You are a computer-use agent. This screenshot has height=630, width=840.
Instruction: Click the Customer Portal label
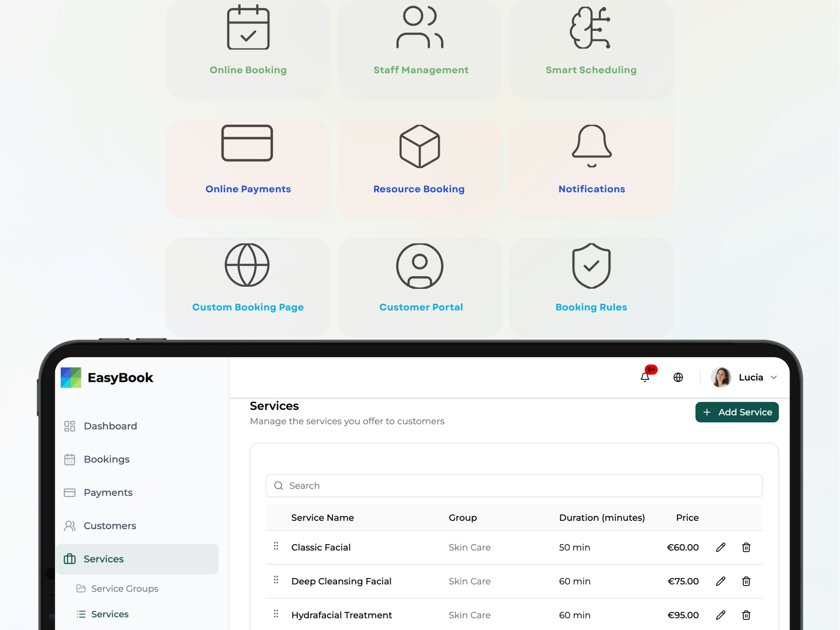(421, 307)
